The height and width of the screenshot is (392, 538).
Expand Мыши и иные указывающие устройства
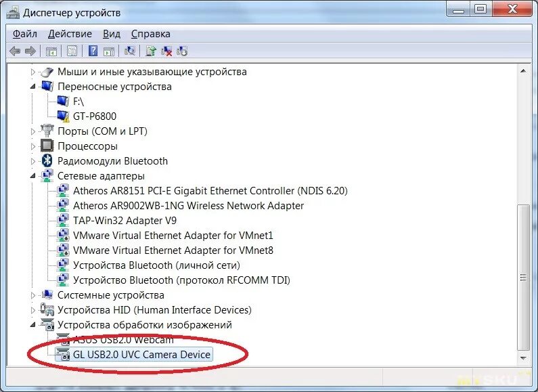coord(33,72)
